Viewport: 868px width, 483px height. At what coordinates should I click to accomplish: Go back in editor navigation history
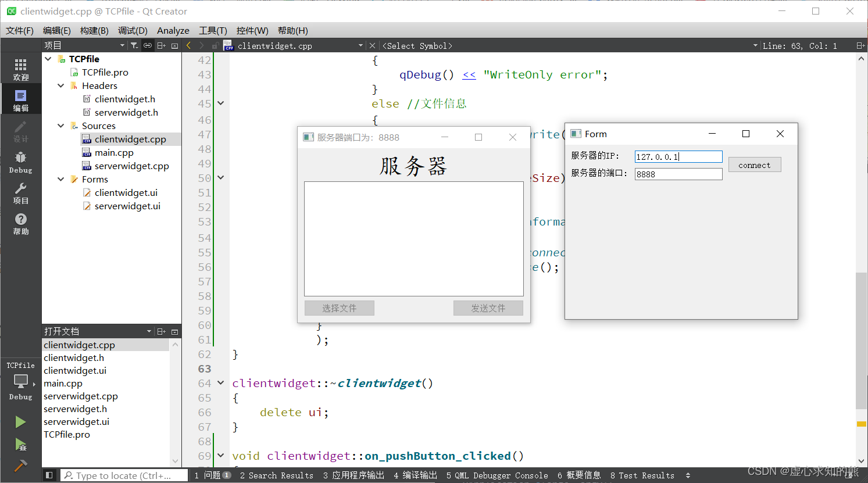(x=188, y=45)
